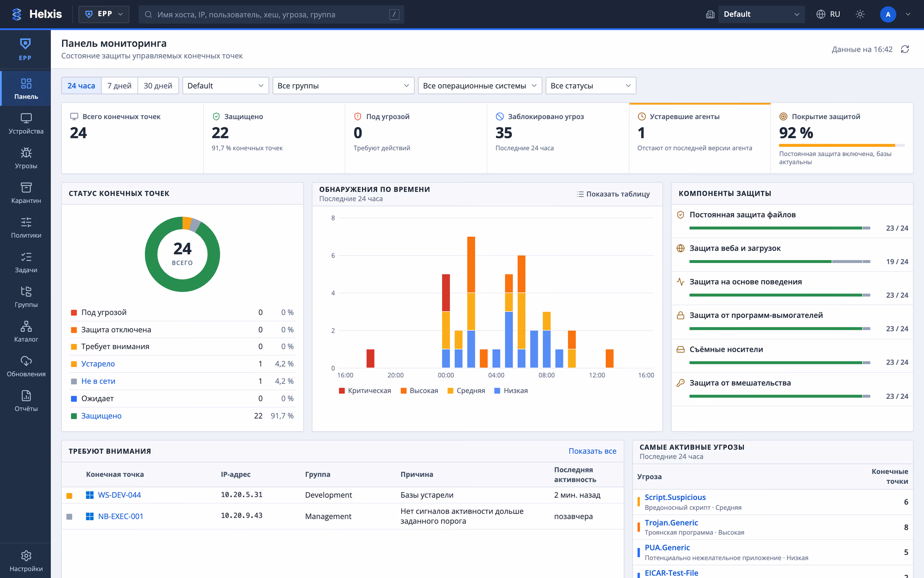Open the Script.Suspicious threat
Viewport: 924px width, 578px height.
click(x=675, y=497)
